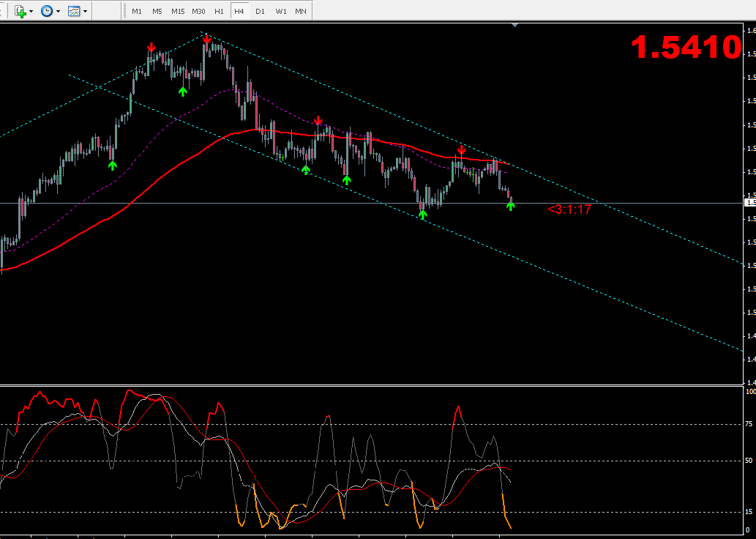Select the H1 timeframe

click(219, 11)
